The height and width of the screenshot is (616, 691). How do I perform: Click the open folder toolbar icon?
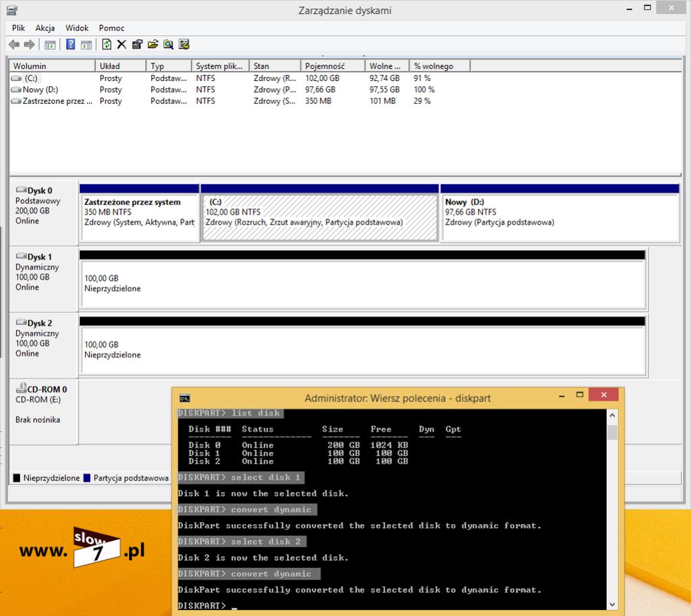click(x=153, y=45)
